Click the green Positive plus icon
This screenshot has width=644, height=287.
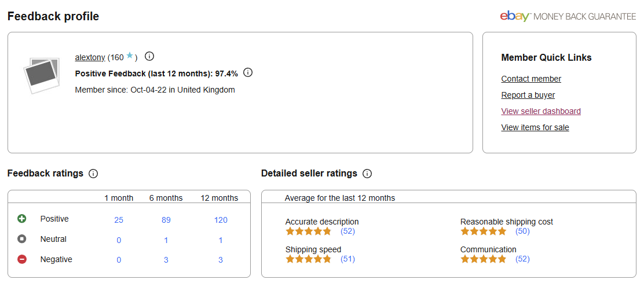tap(22, 219)
